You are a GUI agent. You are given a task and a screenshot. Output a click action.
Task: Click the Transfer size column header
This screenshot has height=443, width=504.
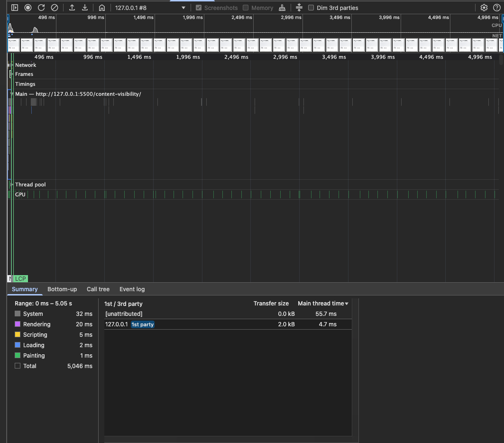271,304
